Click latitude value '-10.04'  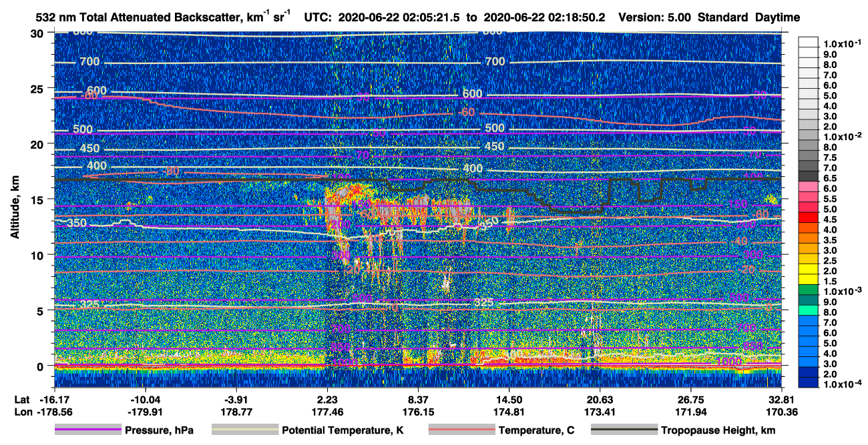point(146,399)
